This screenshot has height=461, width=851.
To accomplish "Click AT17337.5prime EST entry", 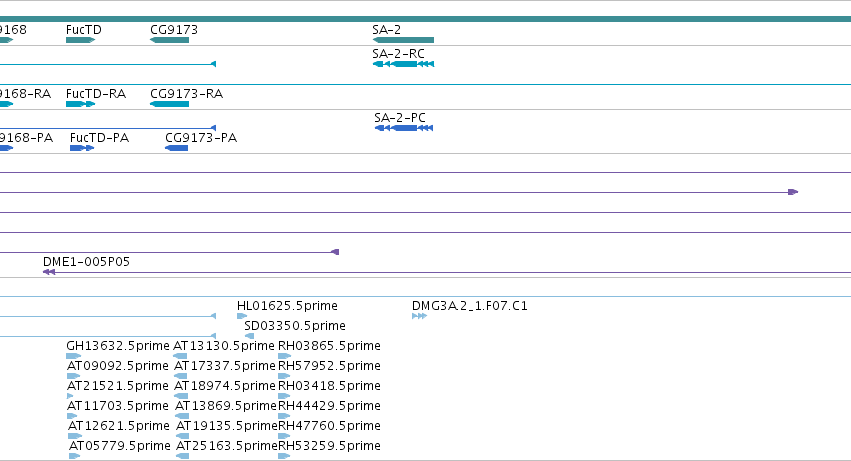I will [x=225, y=366].
